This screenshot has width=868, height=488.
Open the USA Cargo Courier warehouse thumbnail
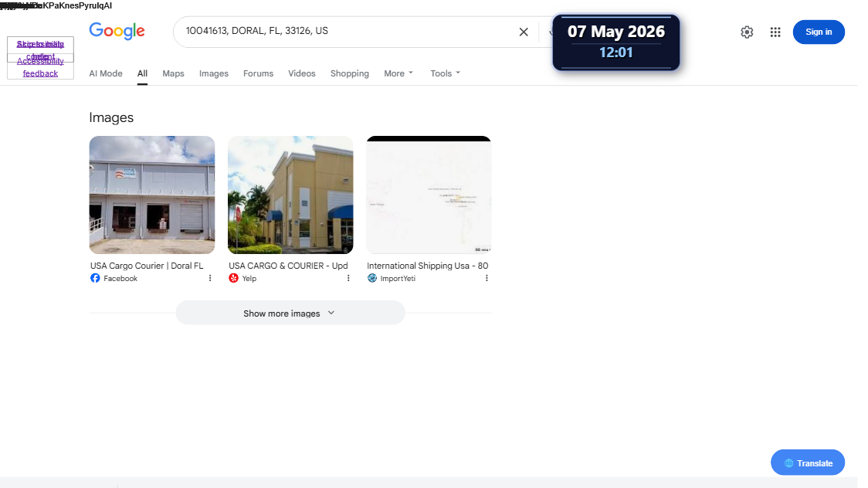pyautogui.click(x=151, y=195)
